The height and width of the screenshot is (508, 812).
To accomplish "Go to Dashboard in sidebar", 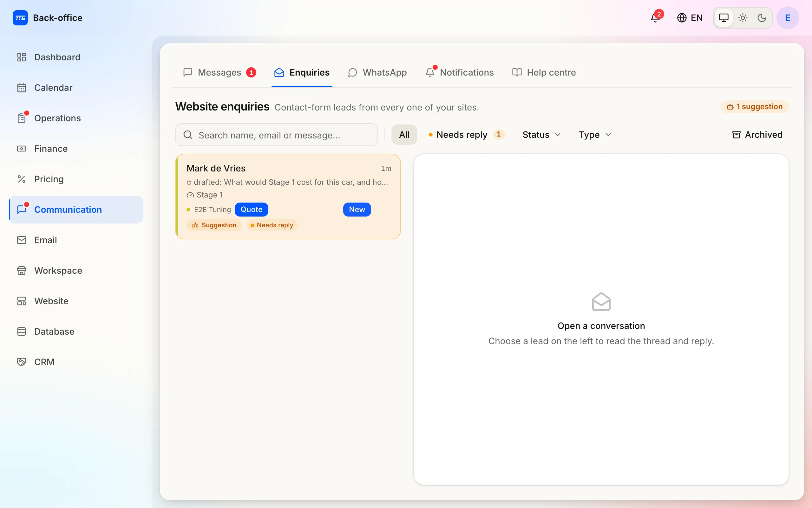I will (76, 57).
